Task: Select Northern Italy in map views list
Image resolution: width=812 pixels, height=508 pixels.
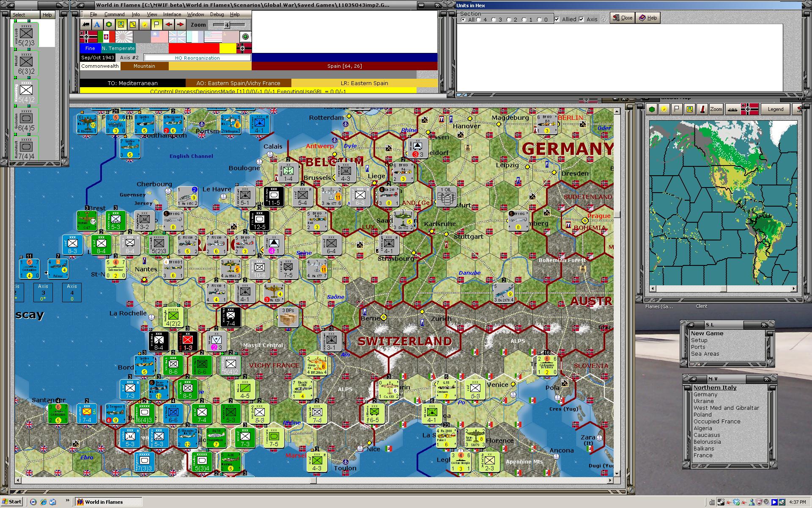Action: 715,387
